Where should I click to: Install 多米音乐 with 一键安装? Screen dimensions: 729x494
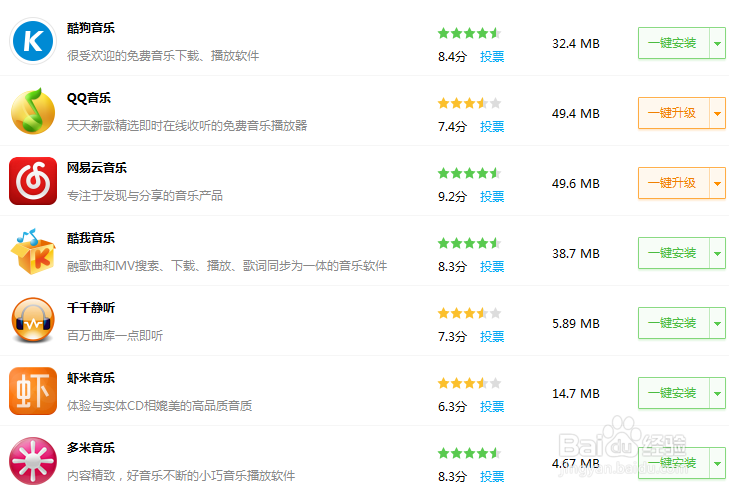pyautogui.click(x=673, y=462)
